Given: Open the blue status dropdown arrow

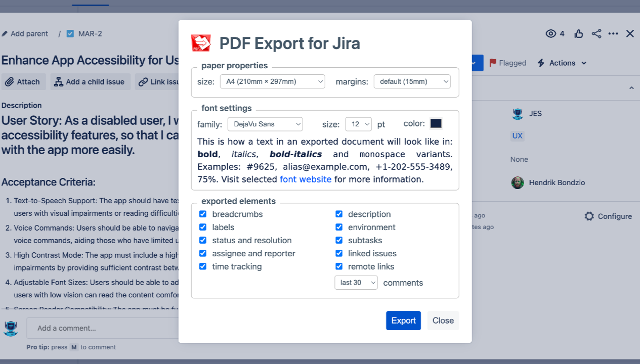Looking at the screenshot, I should tap(478, 63).
